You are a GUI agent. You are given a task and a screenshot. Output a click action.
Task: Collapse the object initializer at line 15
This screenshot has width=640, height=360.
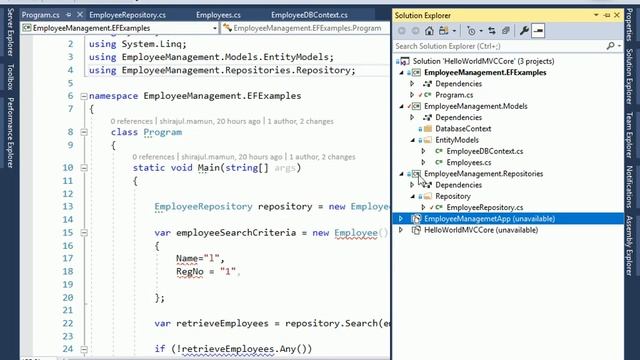pyautogui.click(x=84, y=233)
